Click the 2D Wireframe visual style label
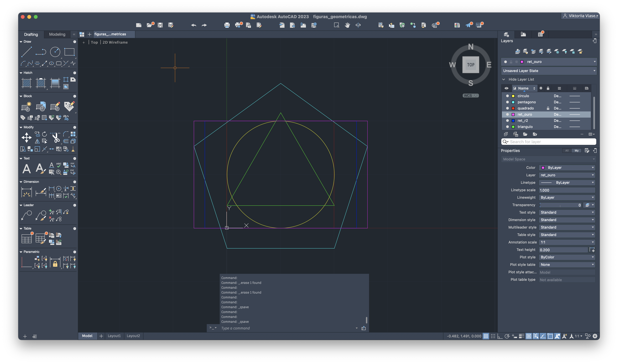The width and height of the screenshot is (618, 364). (x=115, y=42)
